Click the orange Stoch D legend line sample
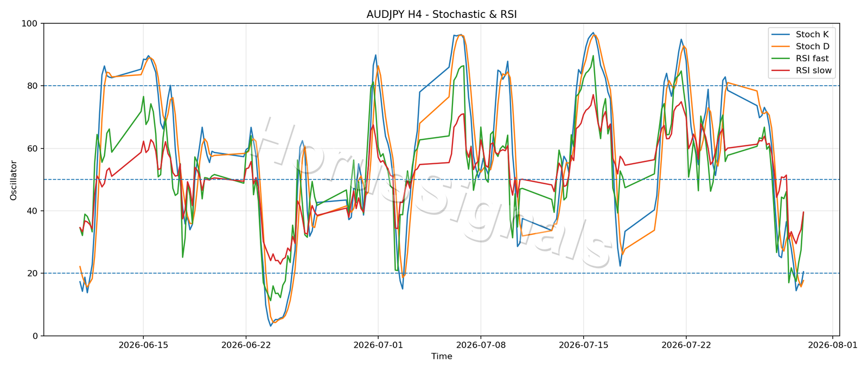 (x=781, y=47)
